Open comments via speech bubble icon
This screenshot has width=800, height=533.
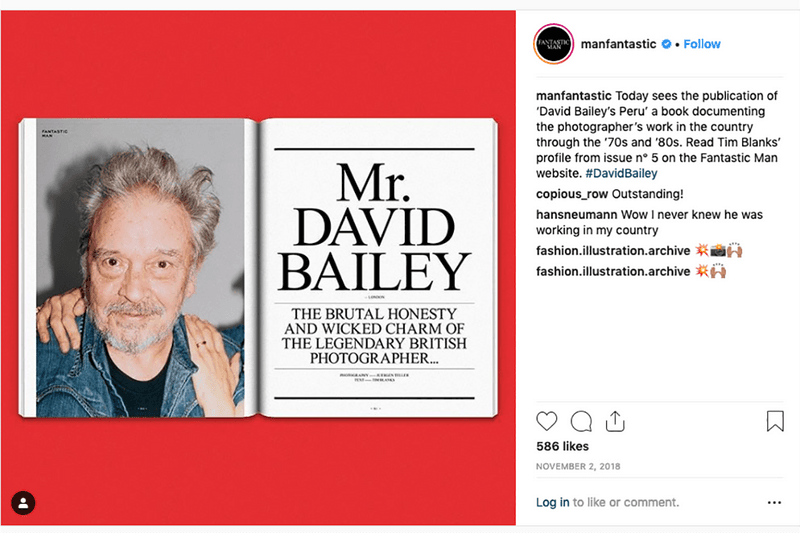tap(581, 421)
